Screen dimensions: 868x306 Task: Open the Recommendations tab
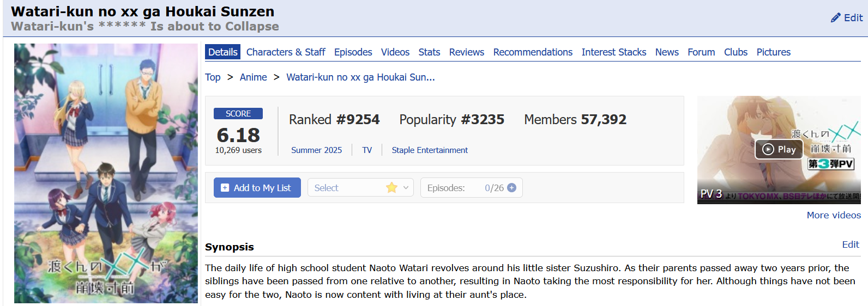pos(533,52)
